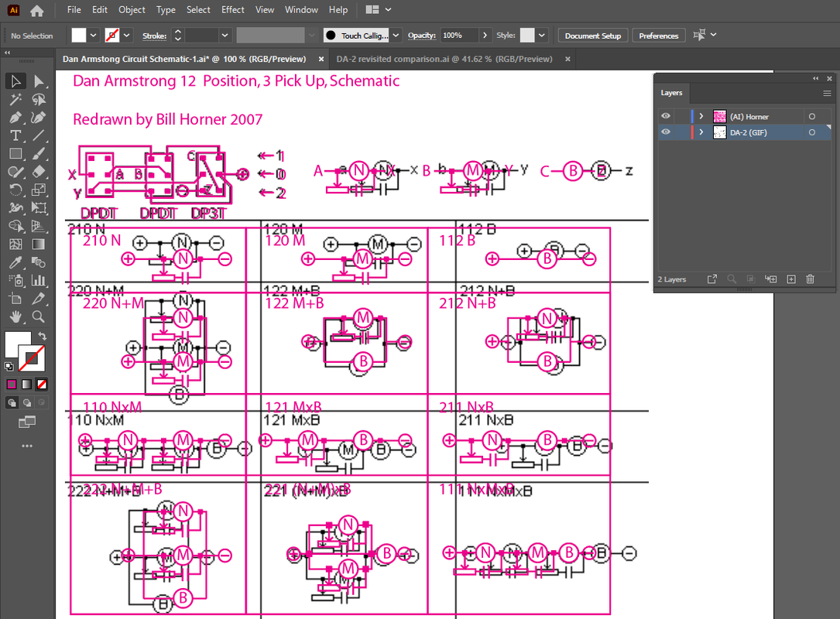Toggle lock column for DA-2 (GIF) layer

pos(681,132)
